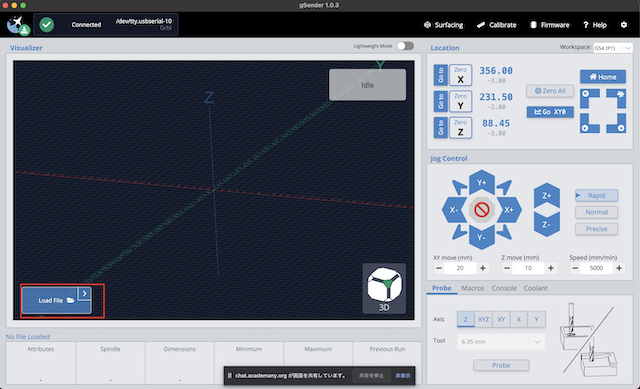Select XYZ probe axis option
The width and height of the screenshot is (640, 389).
click(483, 319)
